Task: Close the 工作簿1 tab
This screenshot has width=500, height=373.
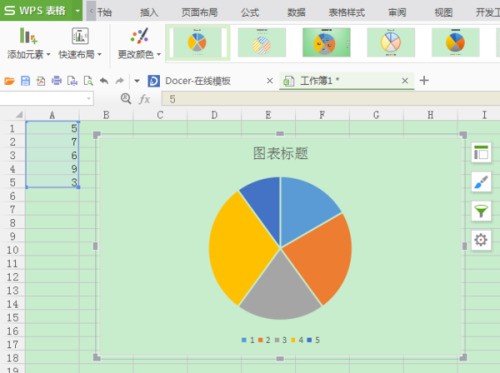Action: click(405, 81)
